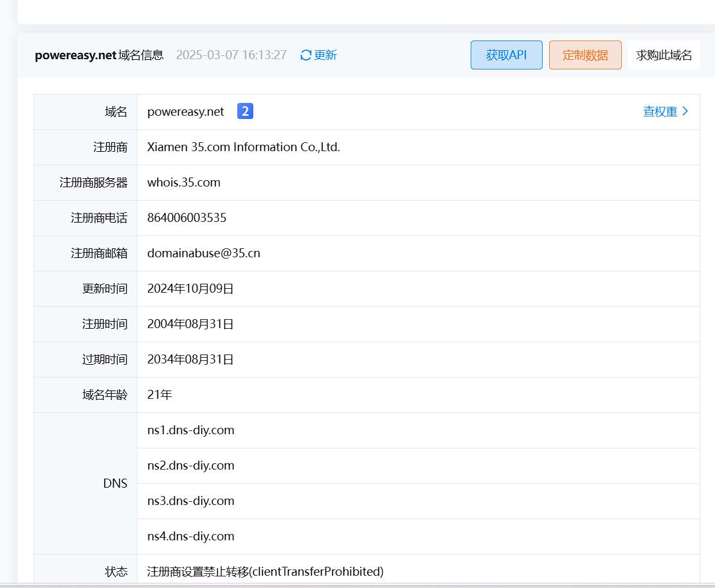Click the refresh icon beside 更新
This screenshot has width=715, height=588.
click(306, 55)
